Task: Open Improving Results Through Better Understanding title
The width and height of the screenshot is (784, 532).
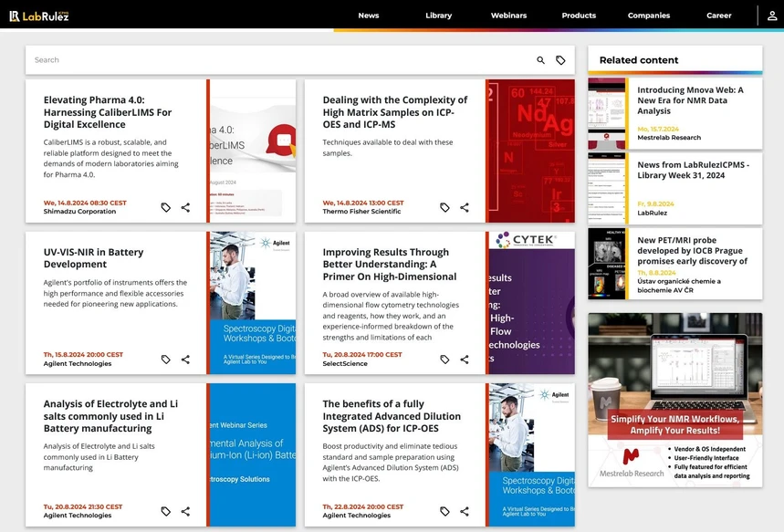Action: click(390, 264)
